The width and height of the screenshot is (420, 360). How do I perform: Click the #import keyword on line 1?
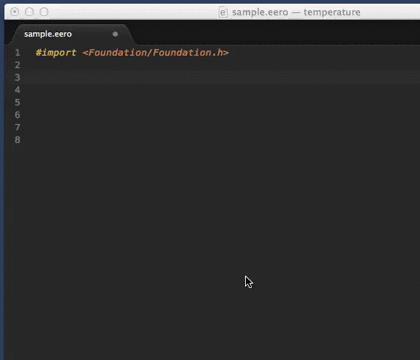[x=56, y=53]
